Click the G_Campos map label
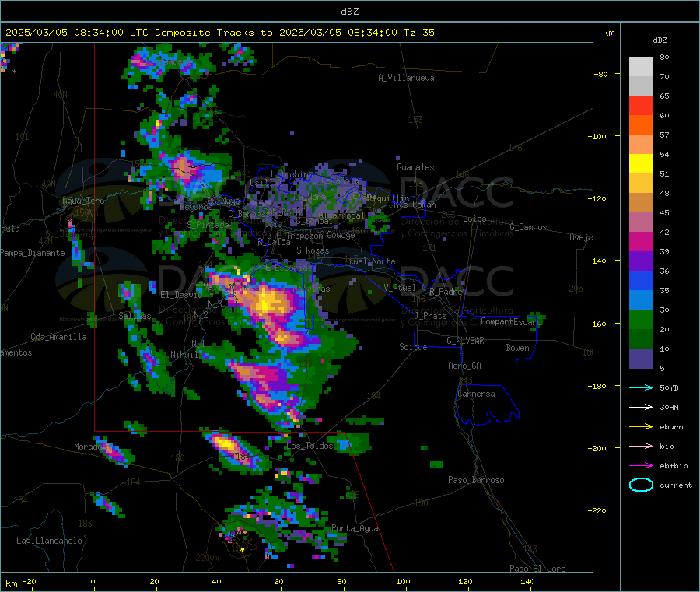Image resolution: width=700 pixels, height=592 pixels. (x=528, y=227)
